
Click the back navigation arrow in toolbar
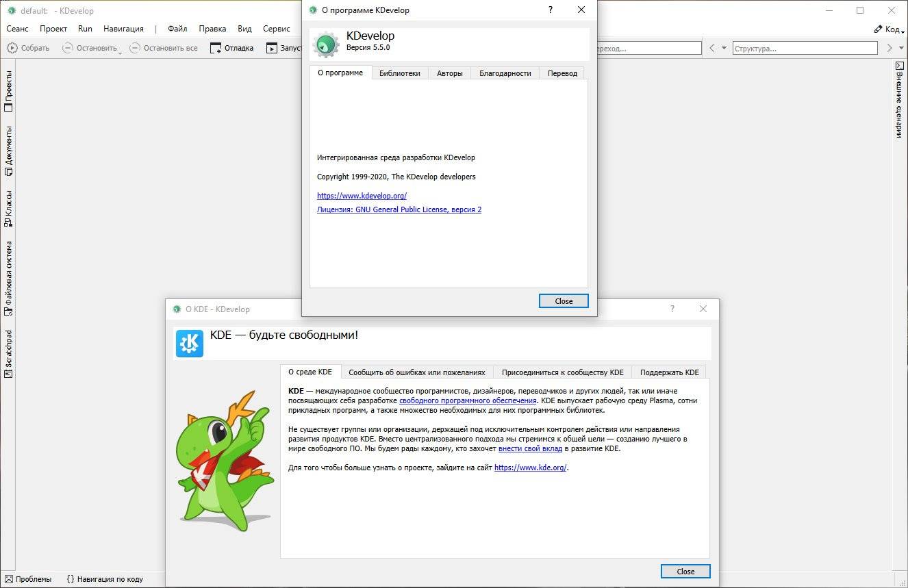pos(712,48)
